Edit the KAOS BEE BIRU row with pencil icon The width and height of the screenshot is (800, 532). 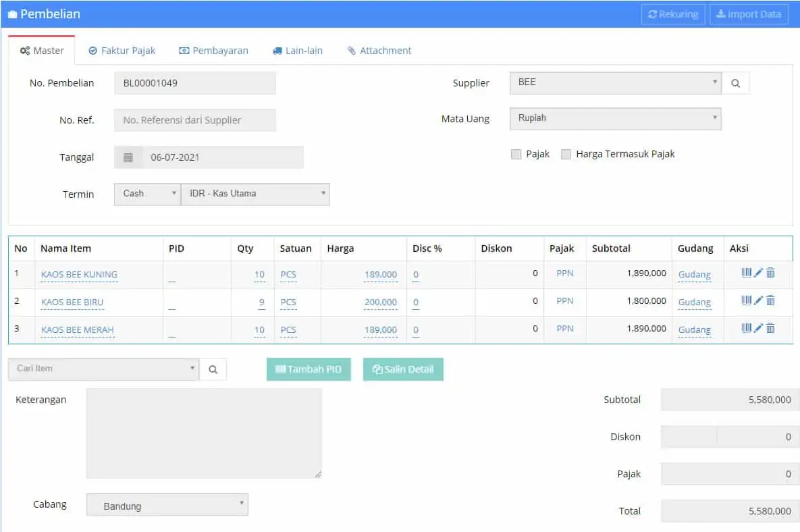(758, 300)
